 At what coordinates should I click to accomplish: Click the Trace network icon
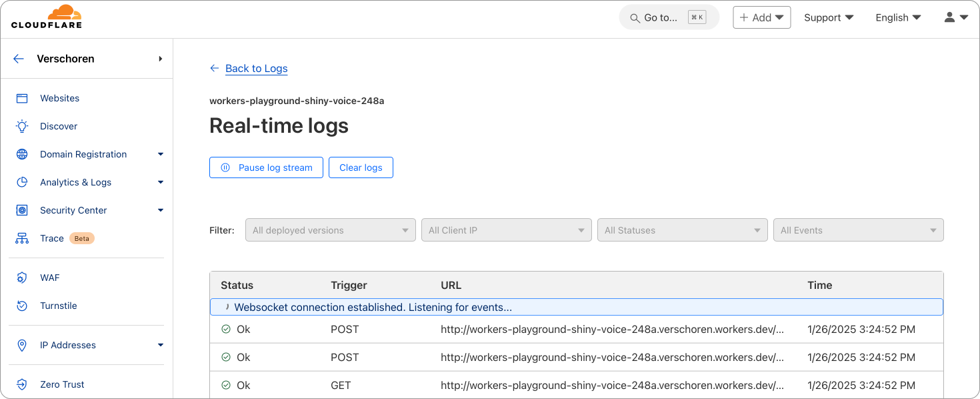22,238
